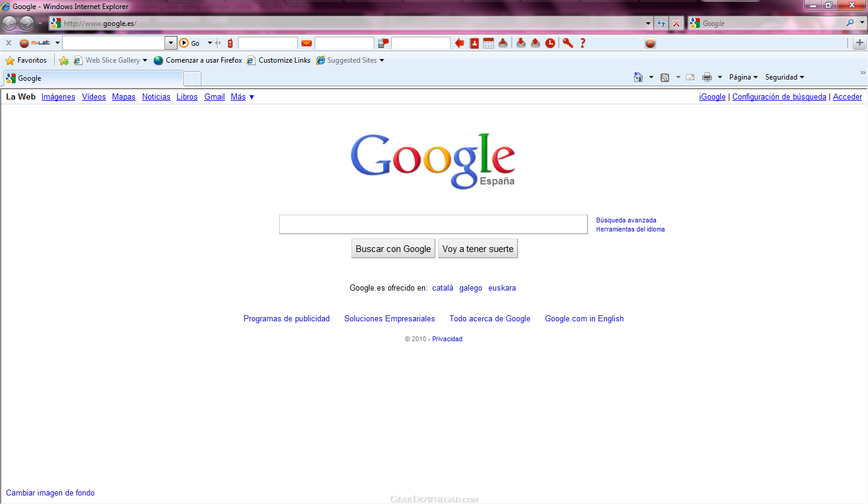Click the calculator with speech bubble icon

[x=383, y=43]
